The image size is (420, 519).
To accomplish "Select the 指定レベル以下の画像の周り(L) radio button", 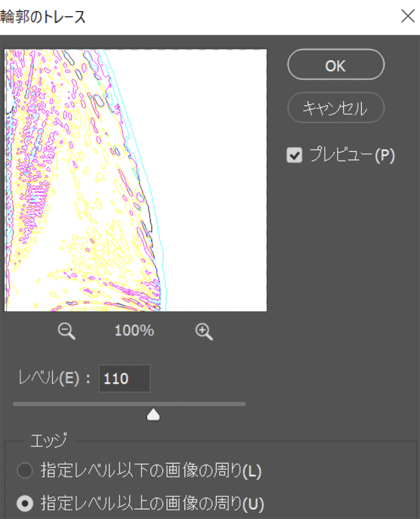I will 25,470.
